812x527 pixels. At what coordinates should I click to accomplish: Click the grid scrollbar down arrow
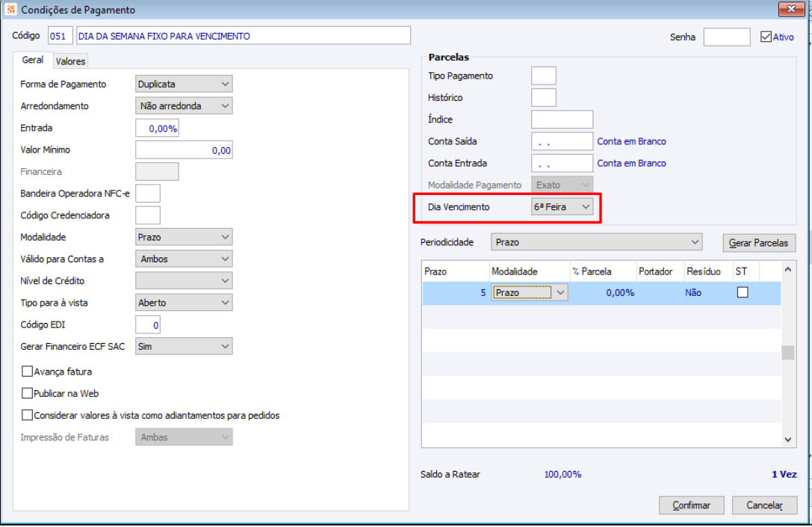coord(787,440)
